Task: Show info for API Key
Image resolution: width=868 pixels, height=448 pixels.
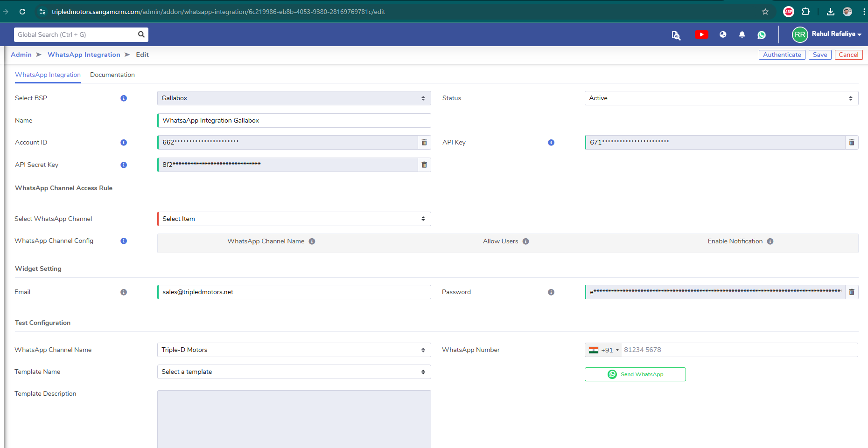Action: 551,143
